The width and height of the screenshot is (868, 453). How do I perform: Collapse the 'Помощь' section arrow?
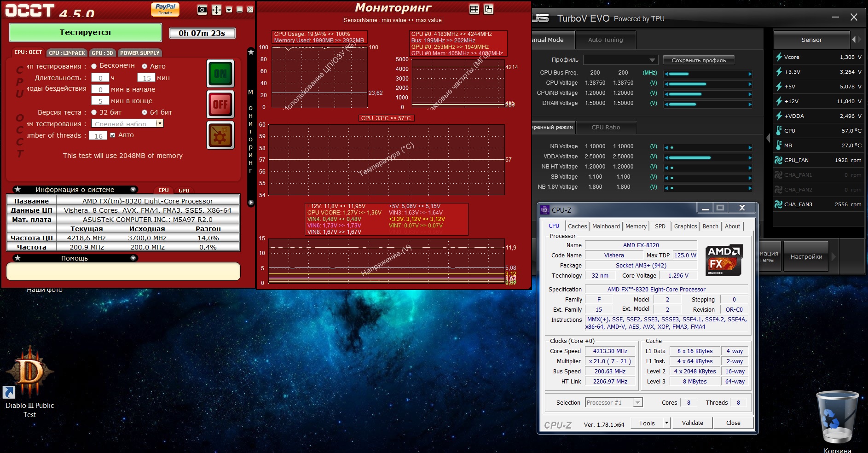[133, 258]
